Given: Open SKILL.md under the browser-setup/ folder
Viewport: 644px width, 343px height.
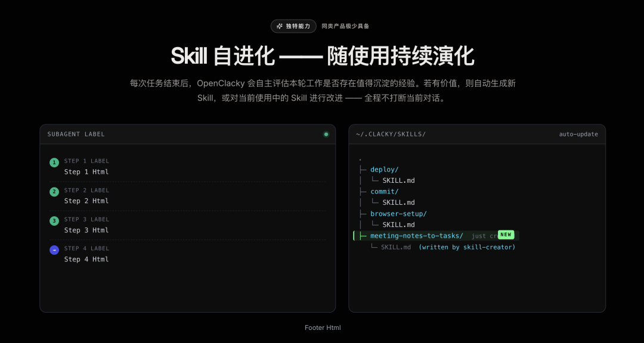Looking at the screenshot, I should [x=398, y=225].
